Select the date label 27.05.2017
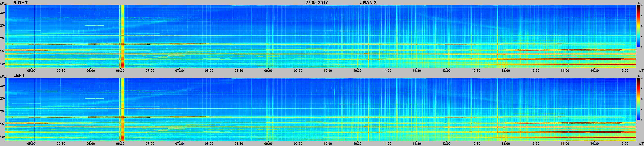 click(x=316, y=2)
